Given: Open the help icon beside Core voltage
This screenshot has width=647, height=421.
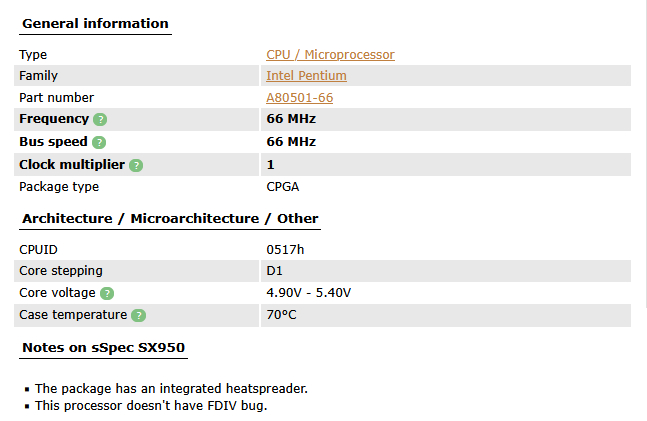Looking at the screenshot, I should pos(107,293).
